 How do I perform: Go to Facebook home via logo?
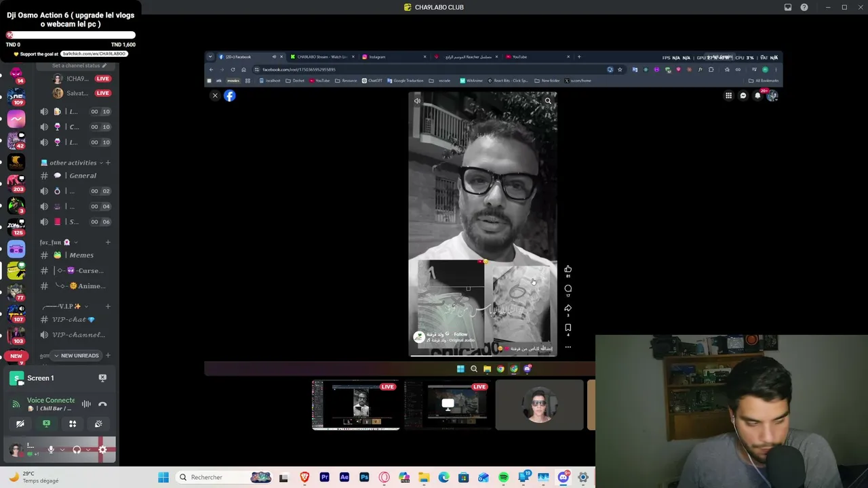[230, 96]
